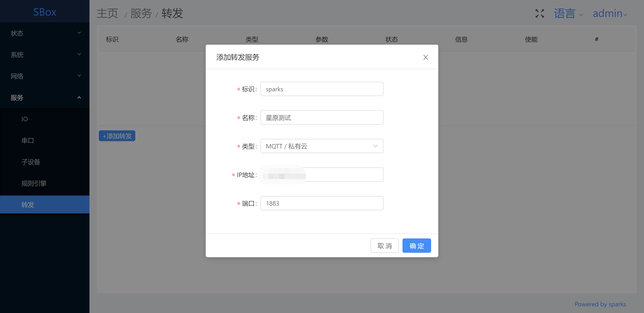Click the 主页 breadcrumb link
Image resolution: width=644 pixels, height=313 pixels.
(107, 13)
